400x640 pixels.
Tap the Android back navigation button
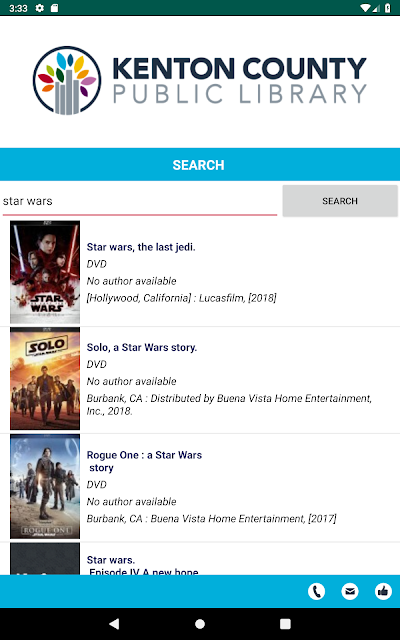pos(114,623)
